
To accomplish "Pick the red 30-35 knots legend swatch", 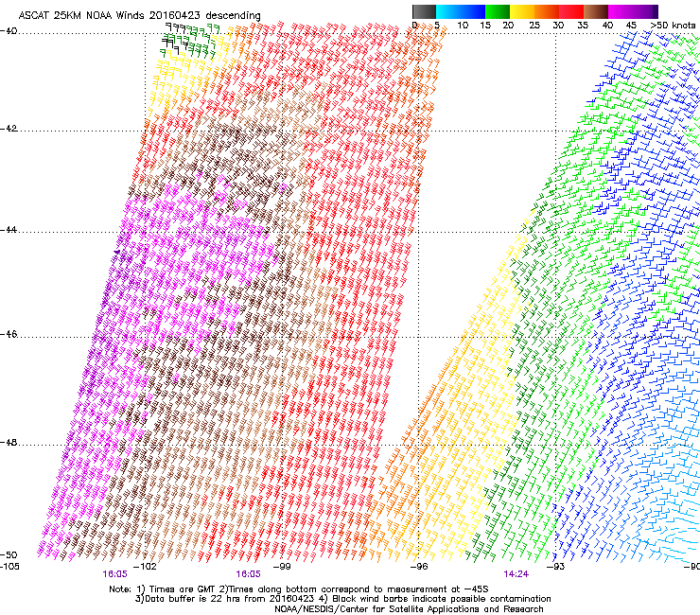I will (x=571, y=11).
